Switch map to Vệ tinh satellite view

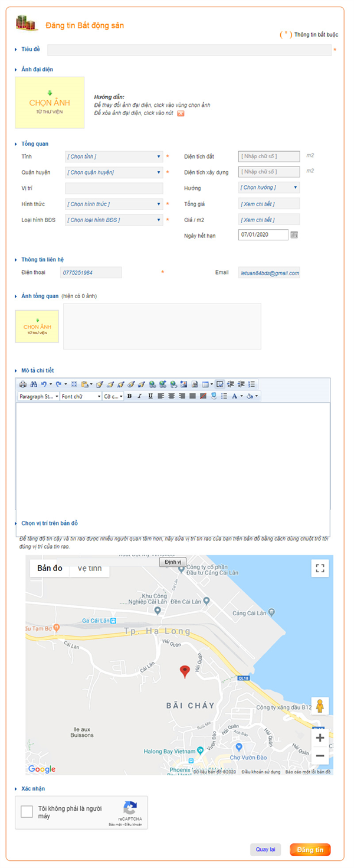(x=90, y=569)
